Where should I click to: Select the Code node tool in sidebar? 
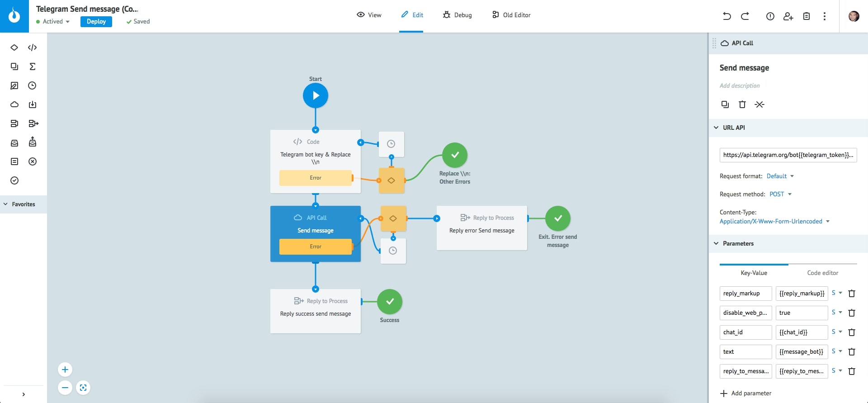[x=33, y=47]
